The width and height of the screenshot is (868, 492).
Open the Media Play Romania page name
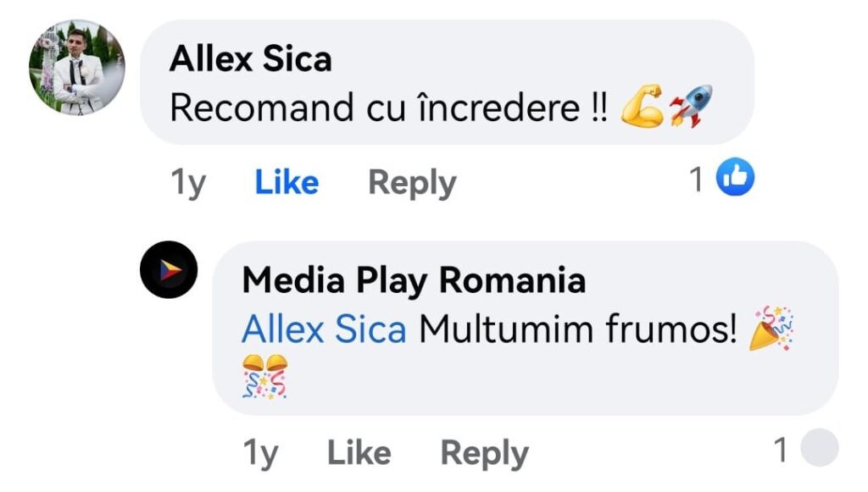(414, 281)
